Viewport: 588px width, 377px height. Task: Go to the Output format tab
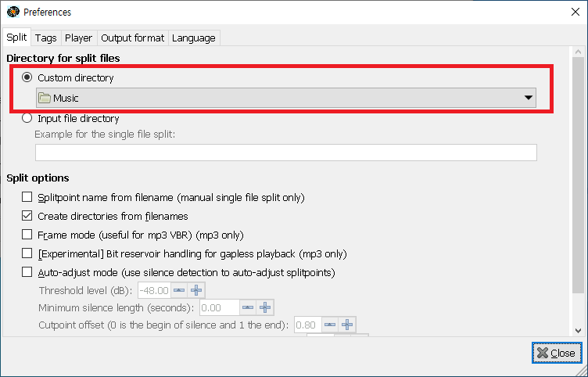pos(132,38)
